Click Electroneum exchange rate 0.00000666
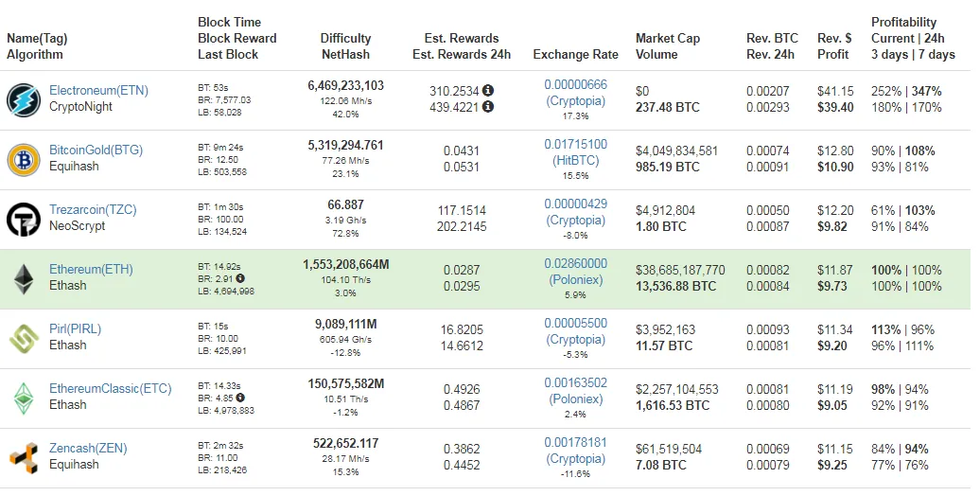 point(576,84)
